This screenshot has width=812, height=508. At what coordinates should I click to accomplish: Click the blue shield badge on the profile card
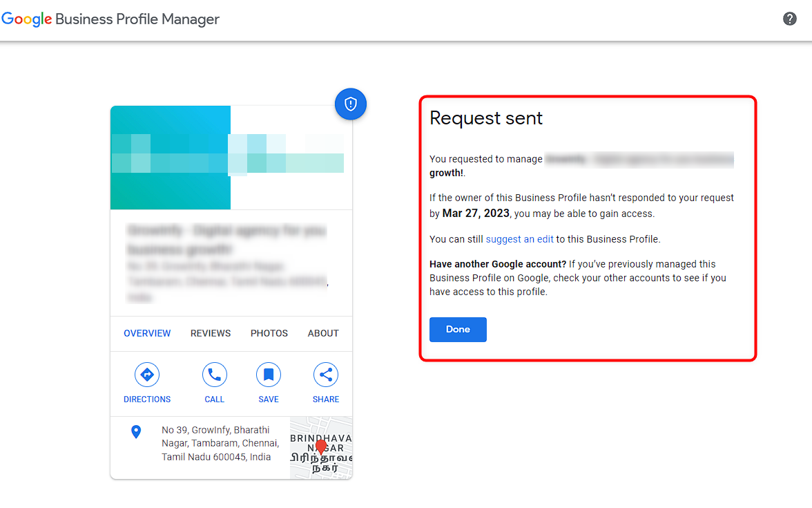[x=351, y=104]
